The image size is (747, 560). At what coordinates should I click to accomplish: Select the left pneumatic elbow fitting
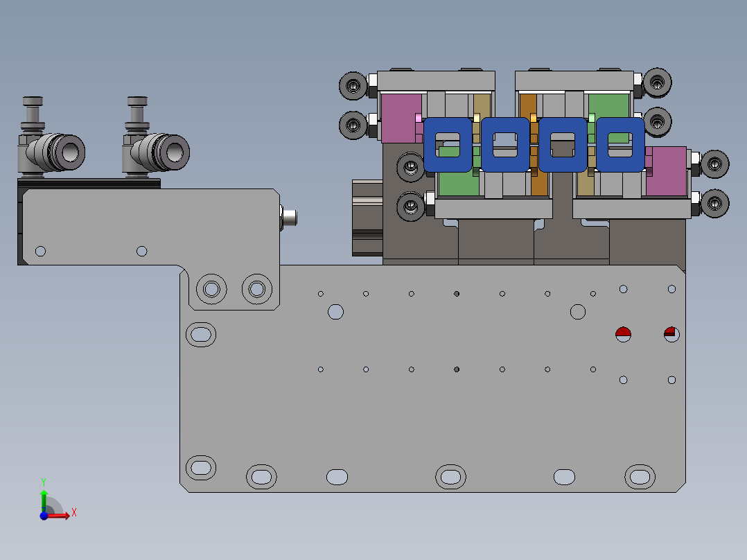coord(51,137)
